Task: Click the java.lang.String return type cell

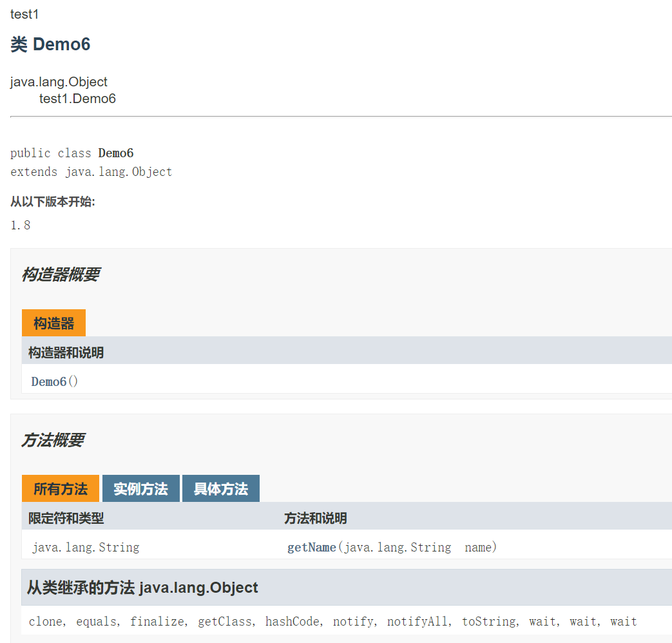Action: pos(86,548)
